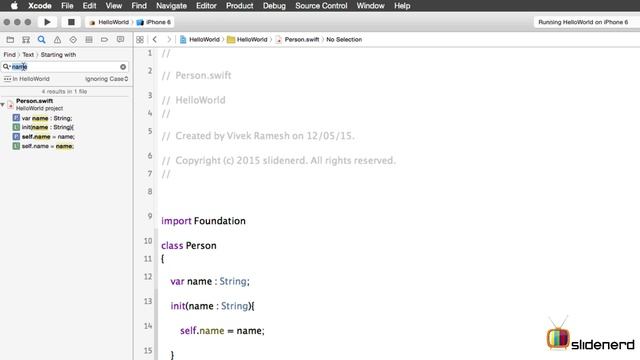Open the Breakpoint navigator icon
Screen dimensions: 640x360
104,40
